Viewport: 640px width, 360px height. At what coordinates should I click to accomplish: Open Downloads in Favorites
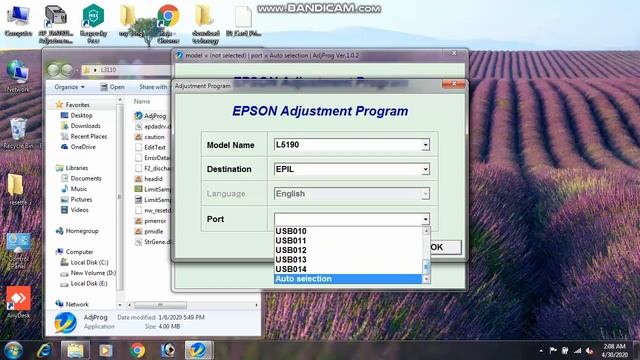[x=80, y=126]
